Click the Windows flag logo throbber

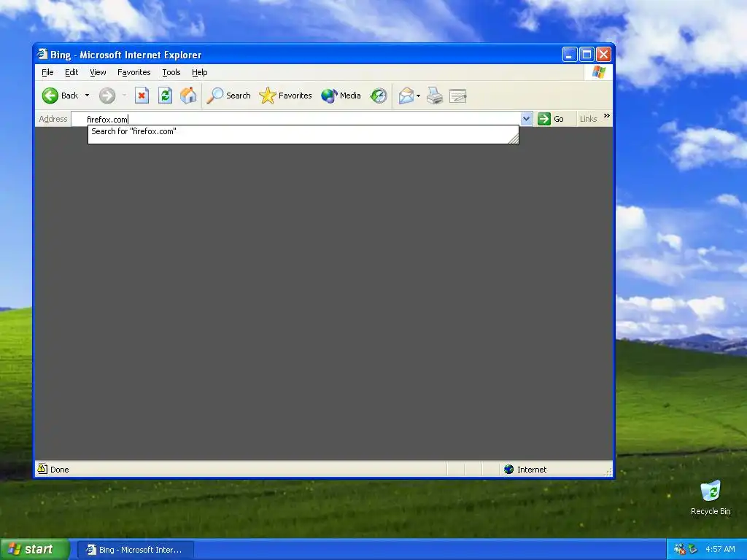coord(598,72)
